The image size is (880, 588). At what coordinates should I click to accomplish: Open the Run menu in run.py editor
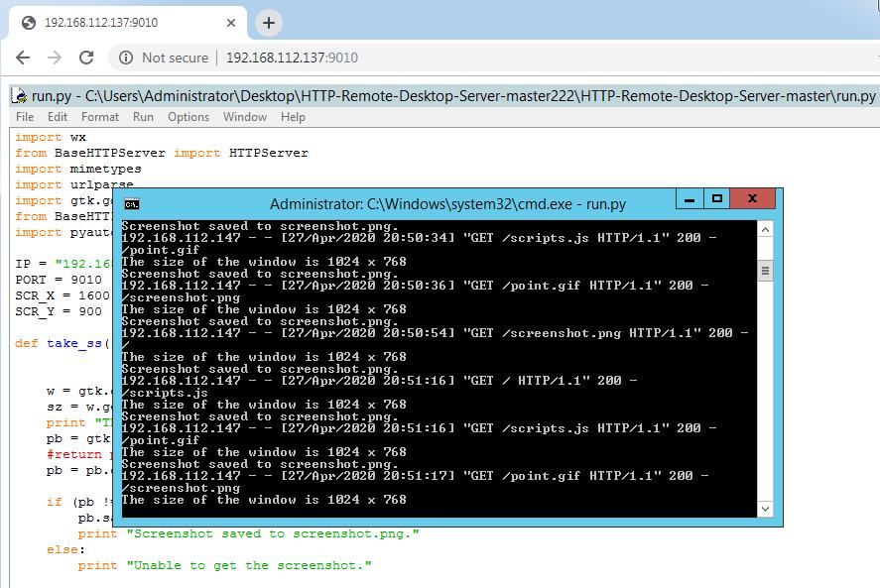click(143, 117)
